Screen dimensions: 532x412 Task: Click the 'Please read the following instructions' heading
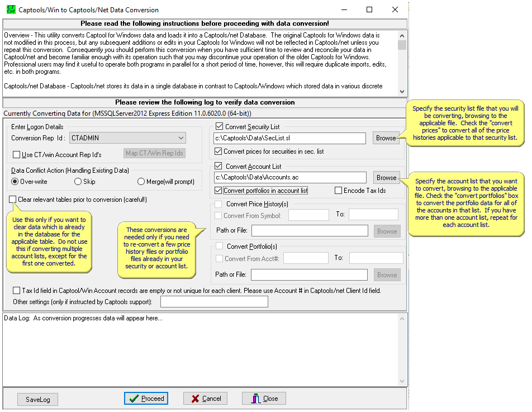[205, 23]
